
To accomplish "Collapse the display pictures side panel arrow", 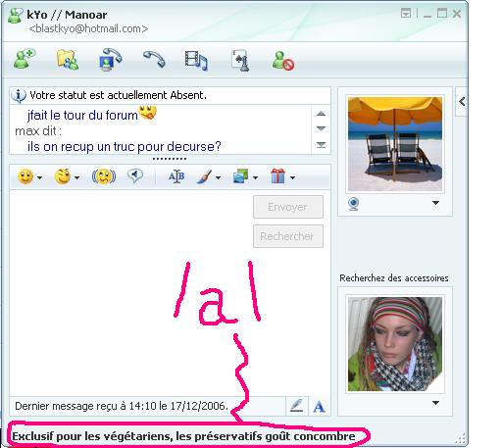I will pos(462,102).
